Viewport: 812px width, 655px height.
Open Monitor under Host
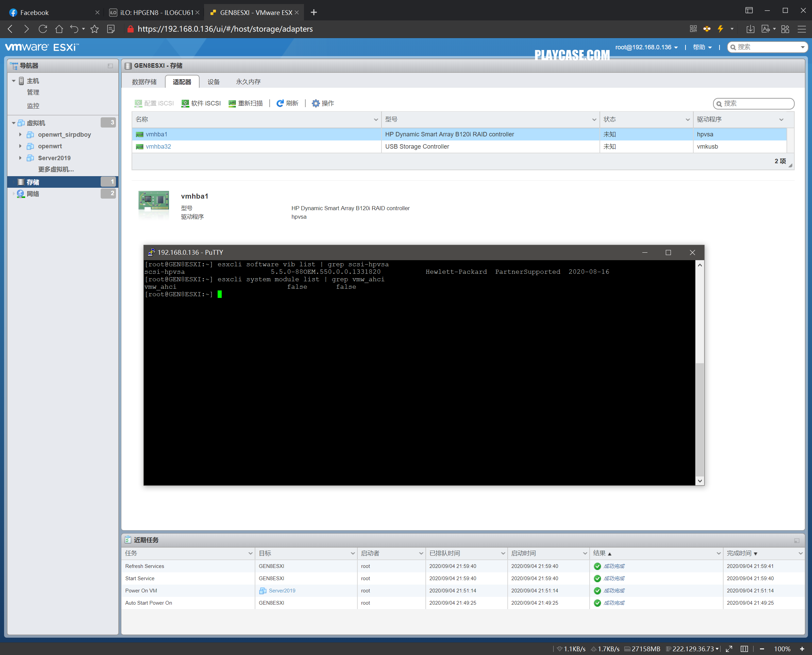[x=33, y=106]
